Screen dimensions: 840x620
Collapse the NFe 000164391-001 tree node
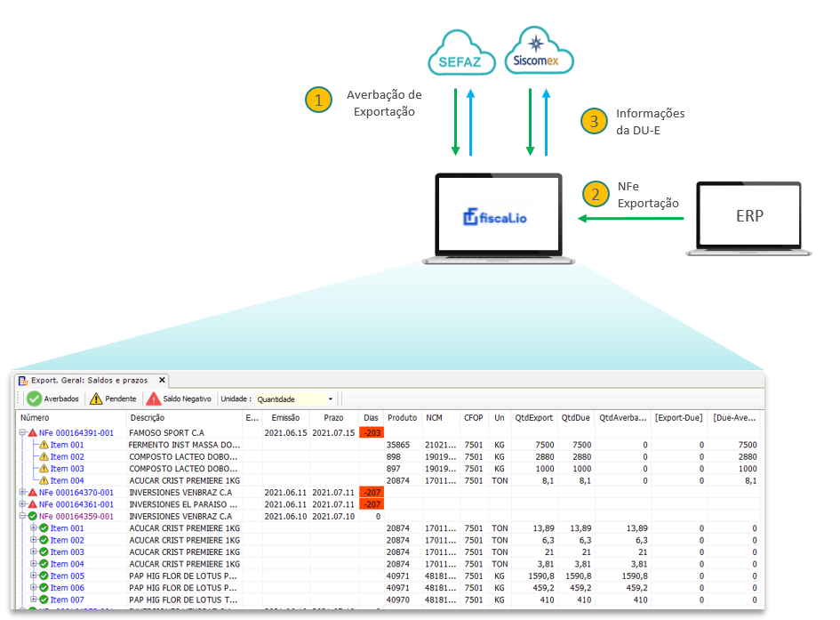click(x=22, y=432)
